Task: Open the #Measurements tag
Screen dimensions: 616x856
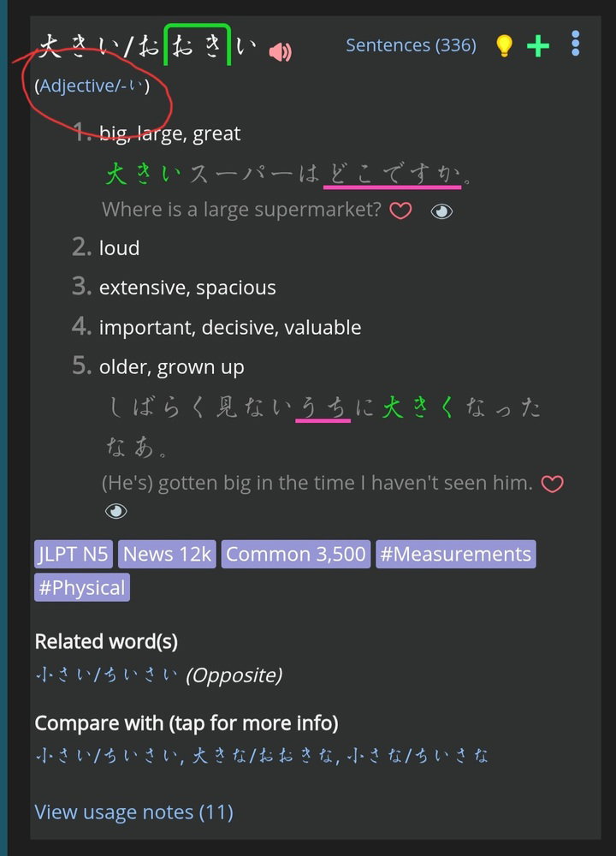Action: [x=456, y=554]
